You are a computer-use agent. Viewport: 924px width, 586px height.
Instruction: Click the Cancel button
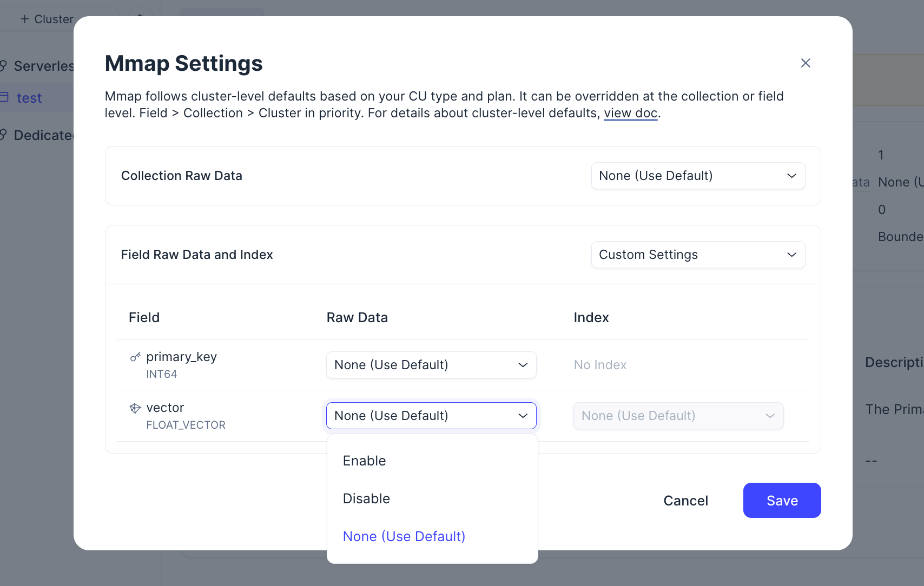pyautogui.click(x=685, y=501)
